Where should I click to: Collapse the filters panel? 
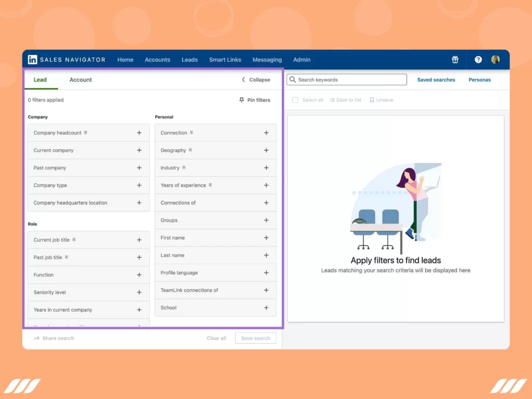(256, 79)
